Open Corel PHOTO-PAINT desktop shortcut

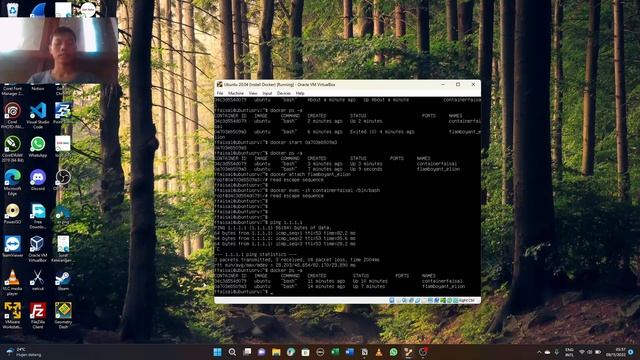[12, 116]
